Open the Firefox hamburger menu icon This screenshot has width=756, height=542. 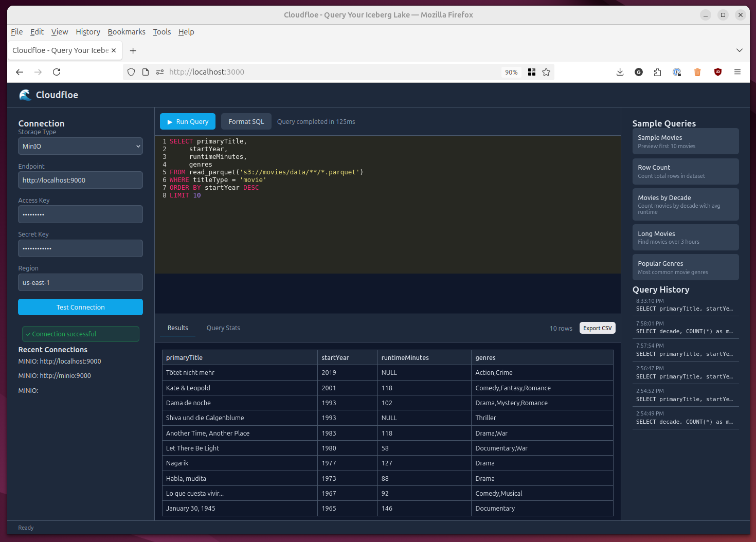(x=737, y=72)
